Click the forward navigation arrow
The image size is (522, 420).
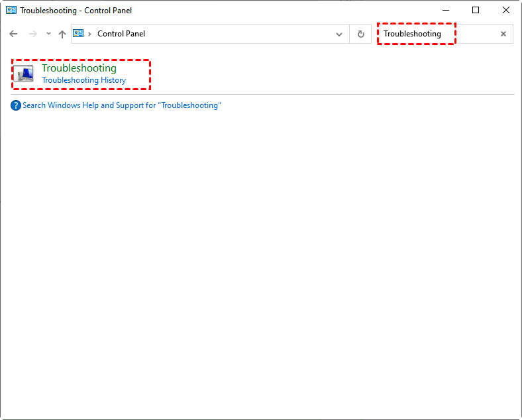tap(32, 34)
